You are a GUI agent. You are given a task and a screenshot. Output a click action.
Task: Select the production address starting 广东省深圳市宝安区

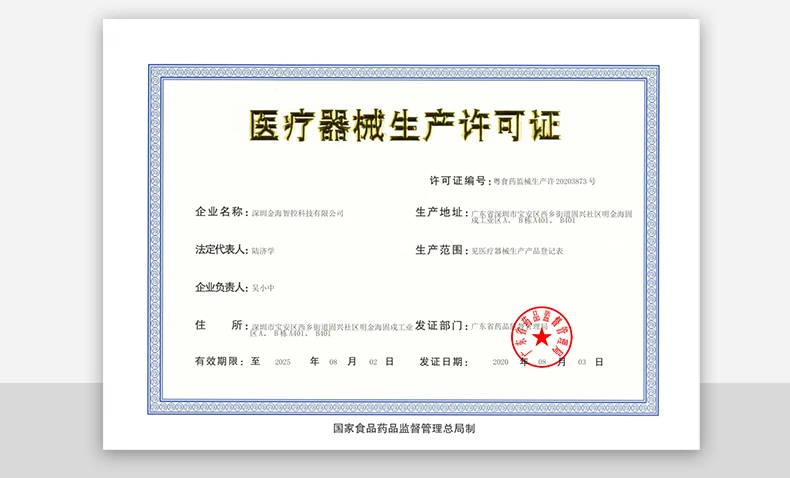tap(552, 217)
